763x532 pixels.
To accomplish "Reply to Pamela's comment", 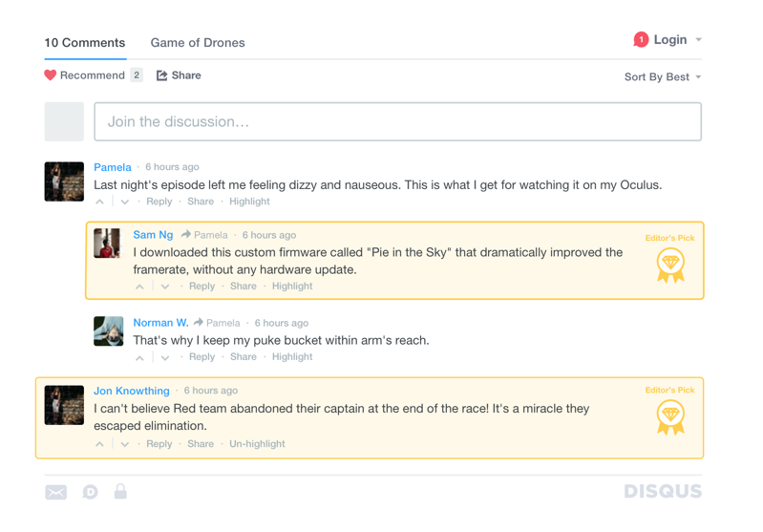I will [x=159, y=202].
